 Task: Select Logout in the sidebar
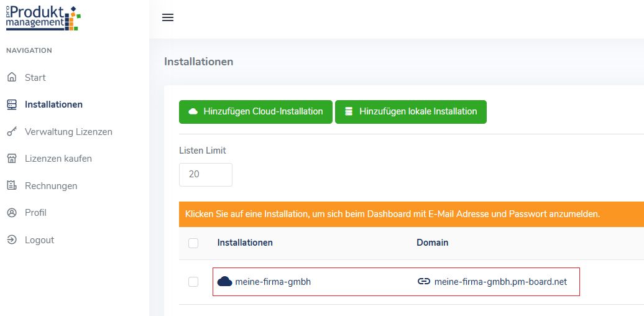tap(39, 240)
